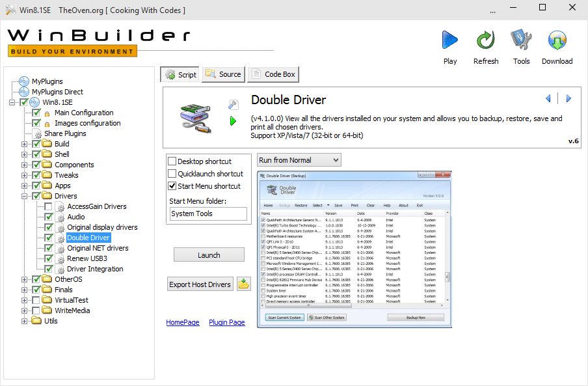The width and height of the screenshot is (588, 386).
Task: Open the HomePage link
Action: coord(183,322)
